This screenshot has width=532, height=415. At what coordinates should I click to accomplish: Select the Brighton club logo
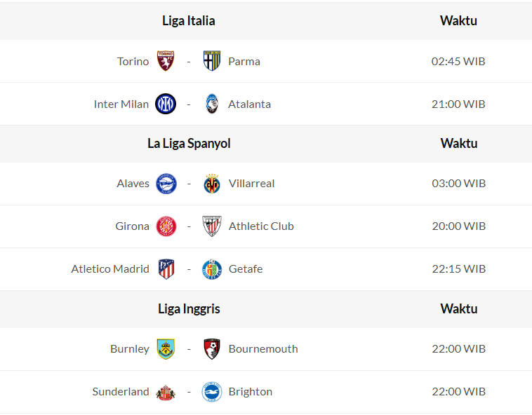coord(212,391)
